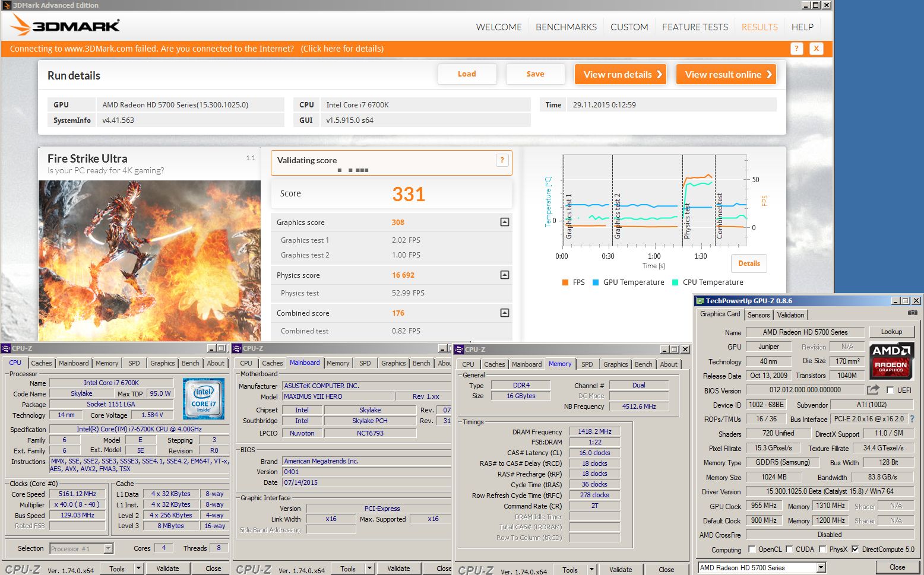Viewport: 924px width, 575px height.
Task: Open help question mark in orange banner
Action: 797,49
